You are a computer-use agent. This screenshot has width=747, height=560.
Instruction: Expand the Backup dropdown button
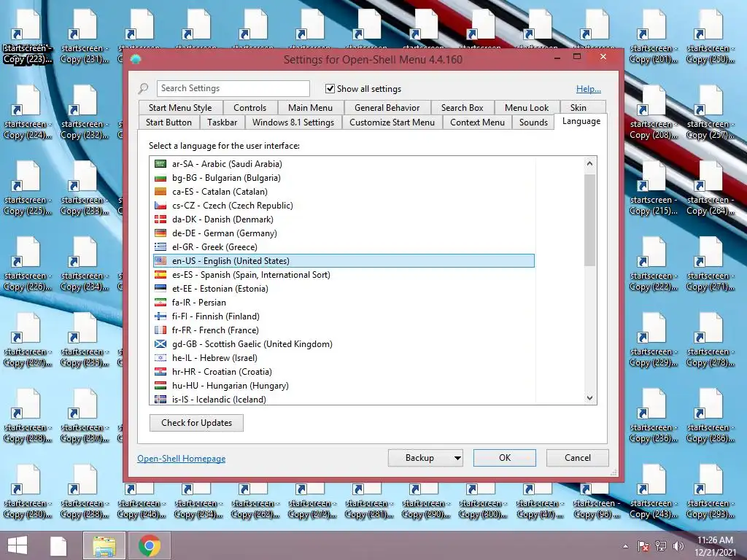pos(457,458)
